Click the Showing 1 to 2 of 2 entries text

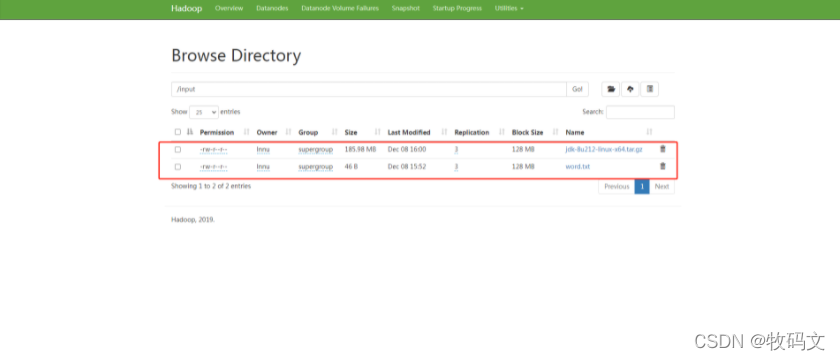click(x=211, y=186)
